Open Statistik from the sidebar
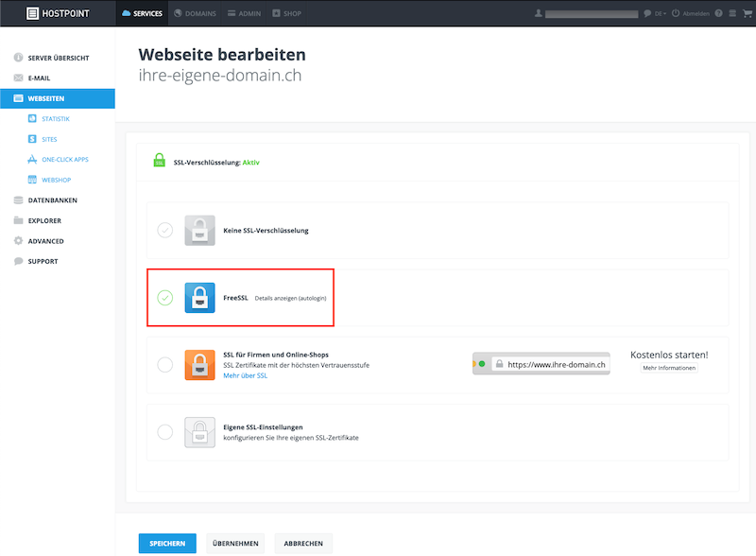This screenshot has height=556, width=756. (x=56, y=119)
